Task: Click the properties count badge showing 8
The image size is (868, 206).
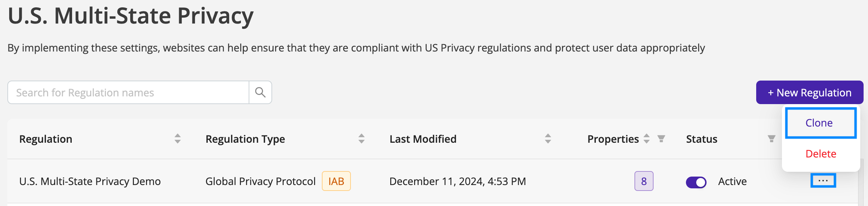Action: [x=644, y=181]
